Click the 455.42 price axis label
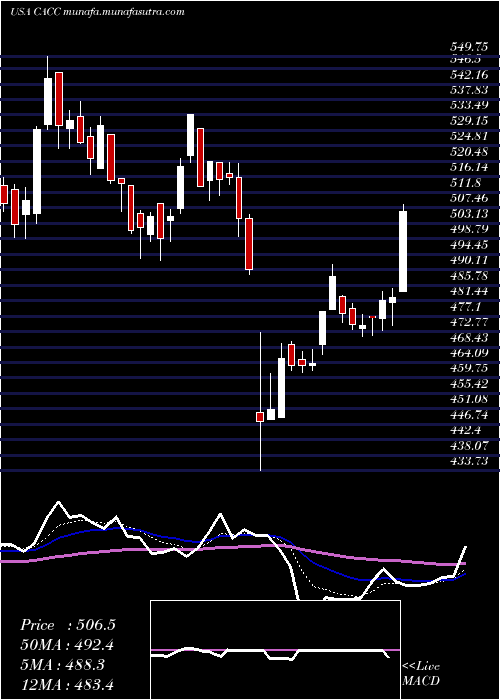The image size is (500, 700). click(468, 384)
